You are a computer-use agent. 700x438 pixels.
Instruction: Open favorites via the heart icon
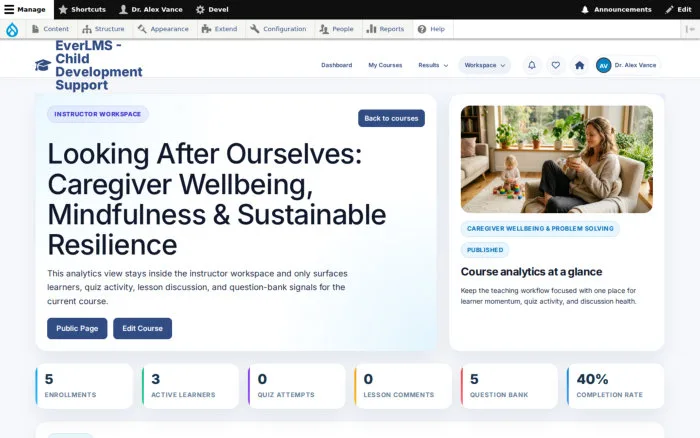tap(555, 65)
